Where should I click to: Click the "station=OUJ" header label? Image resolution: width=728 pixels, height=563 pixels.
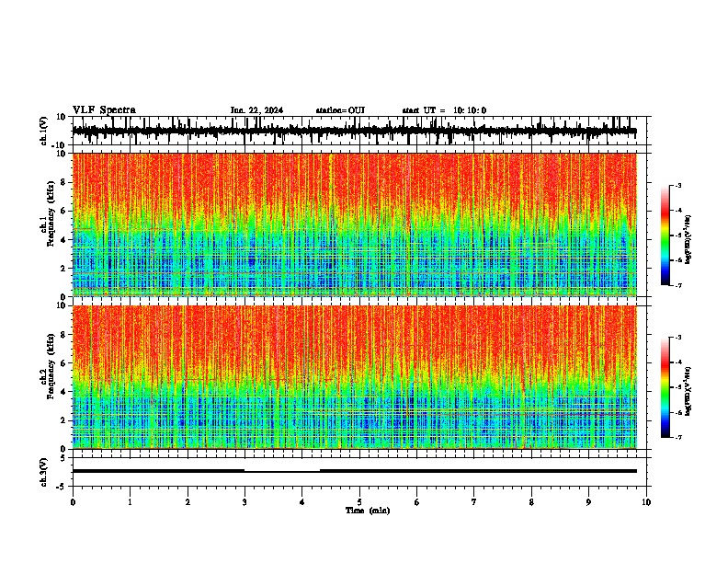[x=340, y=110]
